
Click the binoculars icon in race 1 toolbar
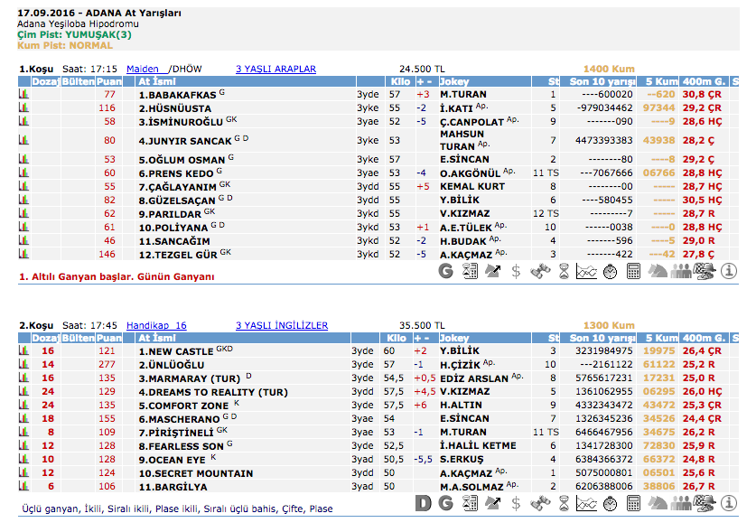(539, 270)
